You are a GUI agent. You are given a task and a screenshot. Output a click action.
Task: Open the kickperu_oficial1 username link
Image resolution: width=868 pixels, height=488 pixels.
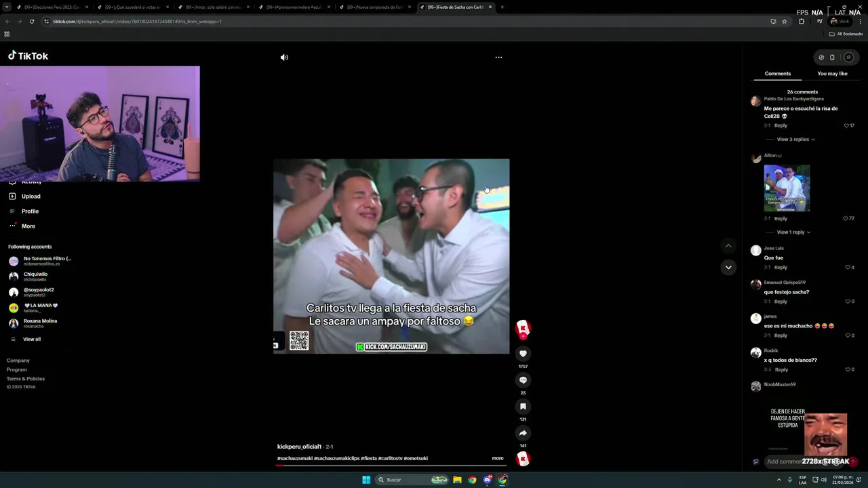tap(299, 447)
